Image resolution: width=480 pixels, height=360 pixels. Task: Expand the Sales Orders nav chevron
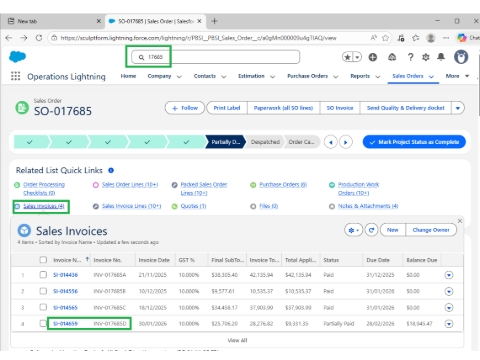click(431, 77)
